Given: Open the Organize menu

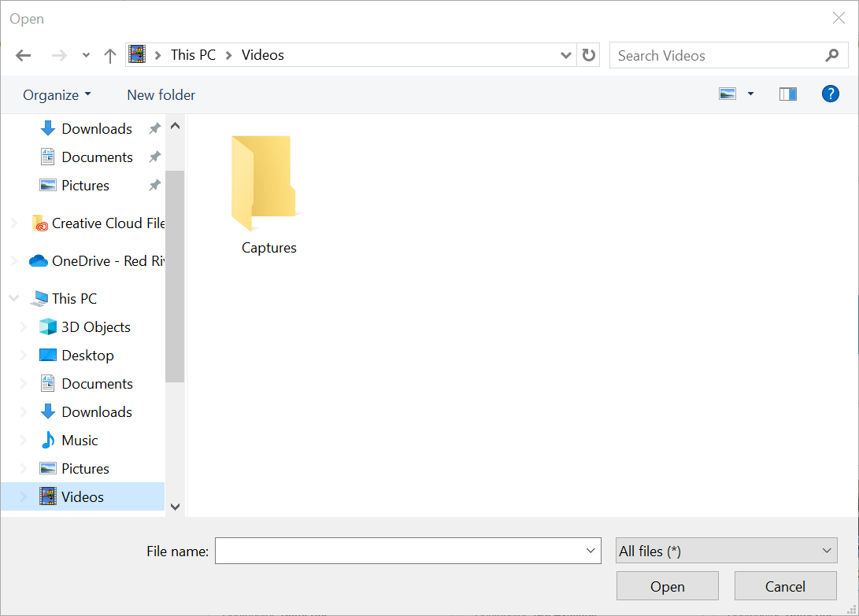Looking at the screenshot, I should click(57, 95).
